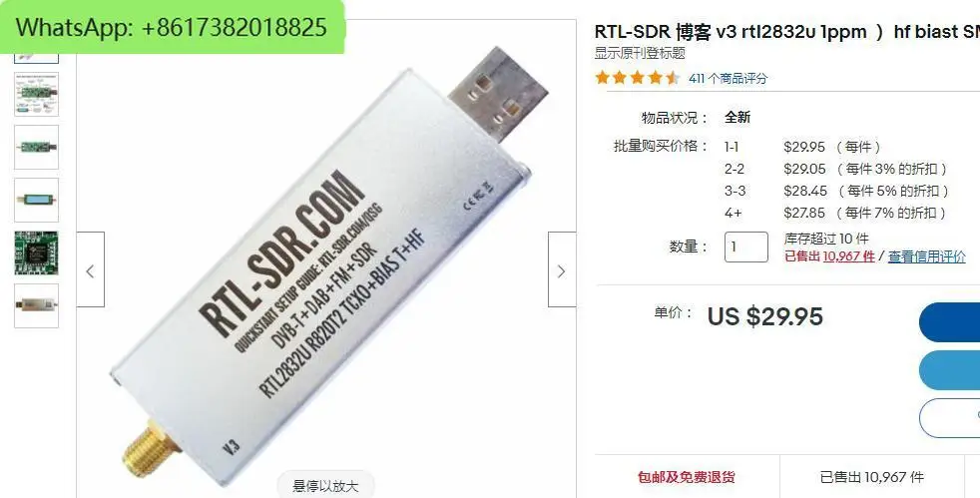Click the dark blue buy button

click(x=949, y=322)
